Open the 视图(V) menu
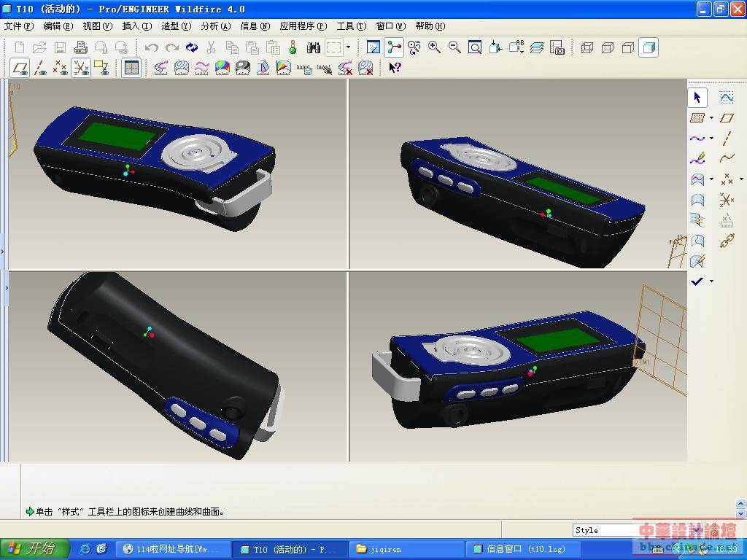Screen dimensions: 747x560 [x=97, y=26]
